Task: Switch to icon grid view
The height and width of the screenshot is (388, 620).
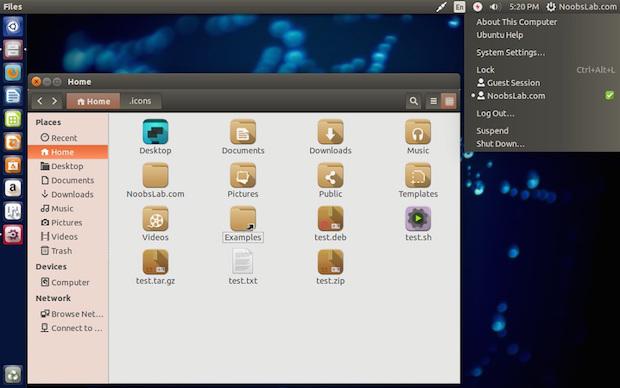Action: [x=449, y=101]
